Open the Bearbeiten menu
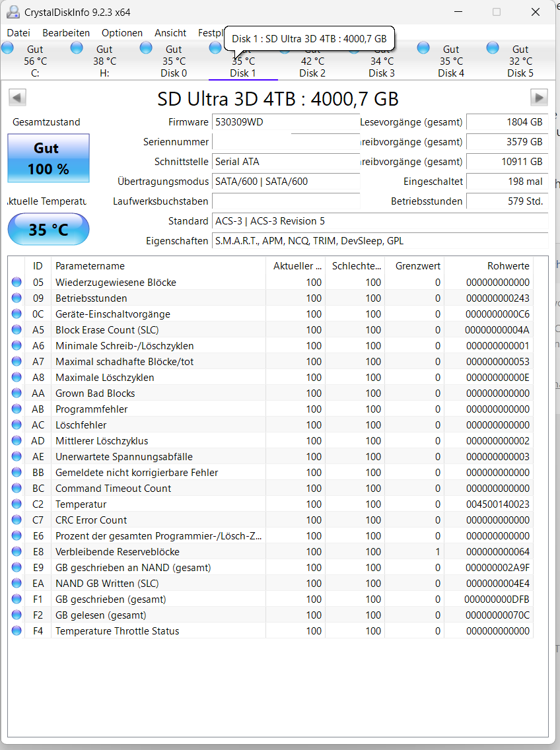The image size is (560, 750). (x=66, y=33)
